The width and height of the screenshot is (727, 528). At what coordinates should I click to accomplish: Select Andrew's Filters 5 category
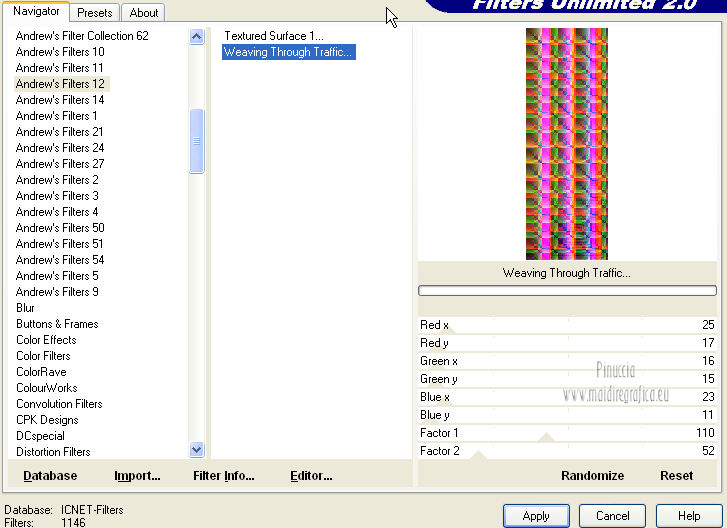57,276
